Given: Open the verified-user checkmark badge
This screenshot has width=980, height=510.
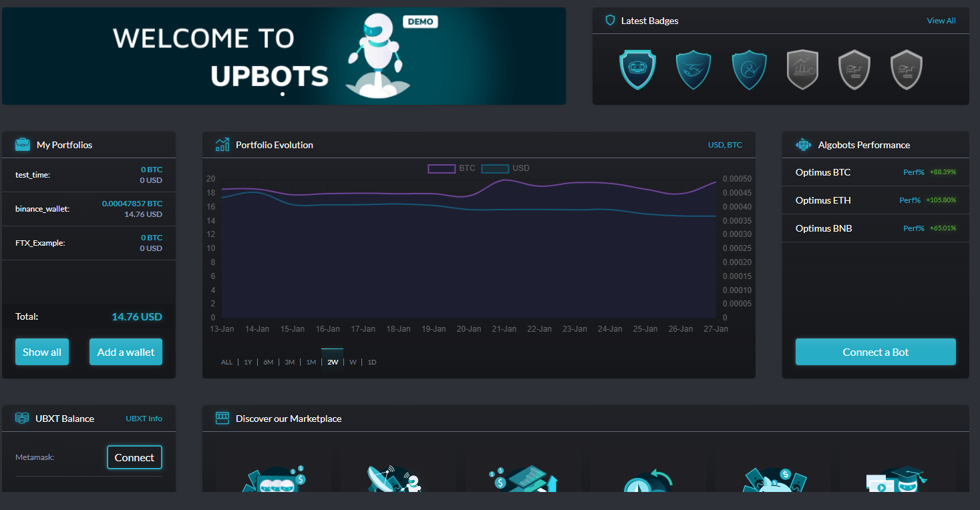Looking at the screenshot, I should [x=749, y=70].
